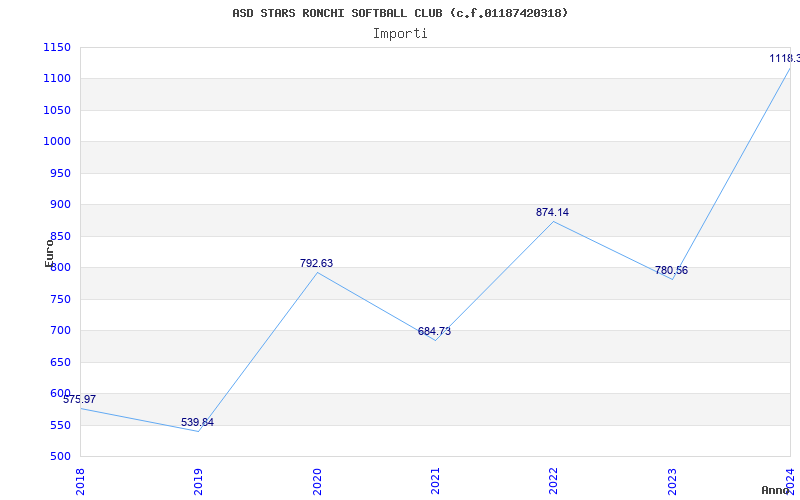
Task: Click the 684.73 data label
Action: tap(434, 331)
